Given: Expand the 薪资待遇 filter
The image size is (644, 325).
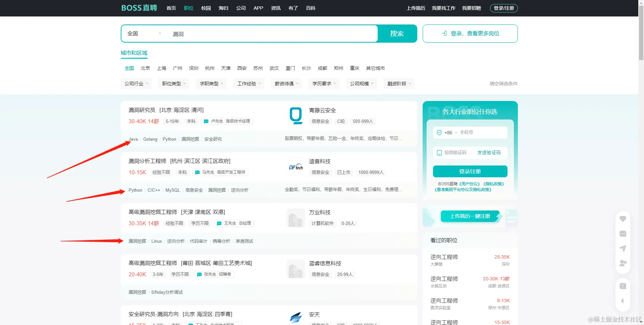Looking at the screenshot, I should point(286,84).
